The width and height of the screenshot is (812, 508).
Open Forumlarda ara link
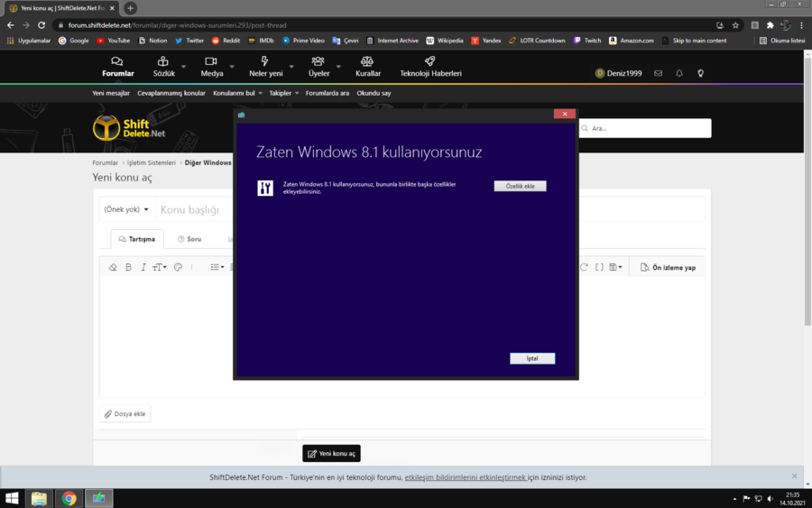pos(328,93)
